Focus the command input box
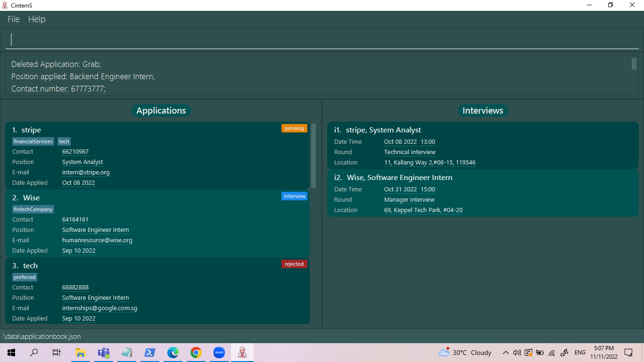This screenshot has height=362, width=644. [x=322, y=40]
